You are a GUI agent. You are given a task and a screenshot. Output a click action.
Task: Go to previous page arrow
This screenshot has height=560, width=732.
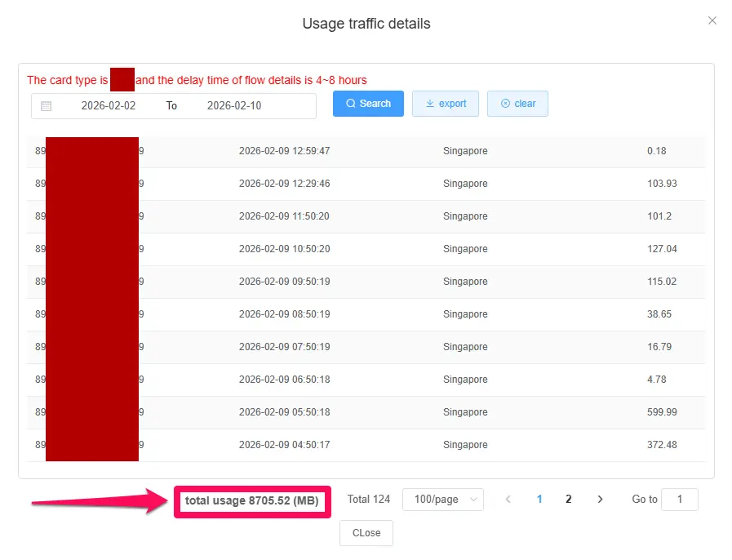click(508, 500)
